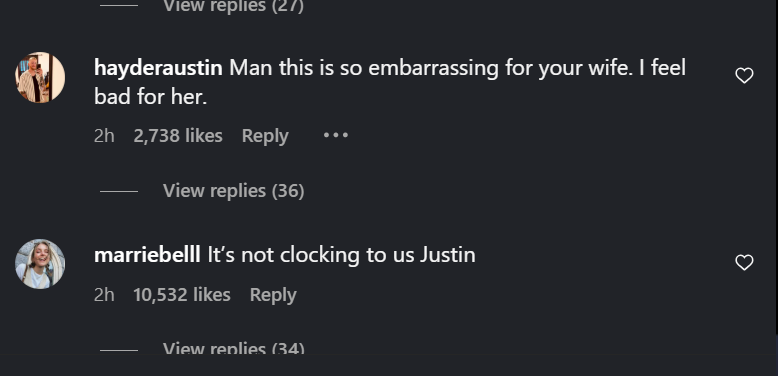Open the 2h timestamp on marriebelll's comment
The image size is (778, 376).
(x=104, y=295)
